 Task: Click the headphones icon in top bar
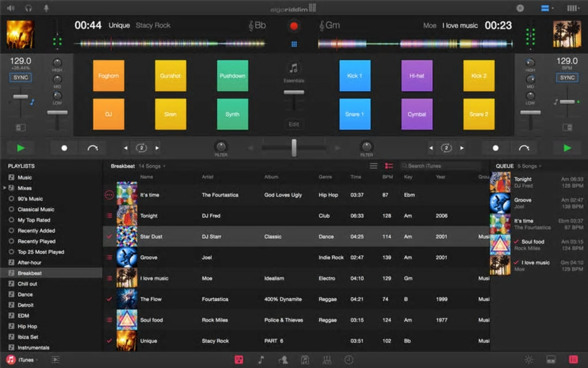coord(28,8)
